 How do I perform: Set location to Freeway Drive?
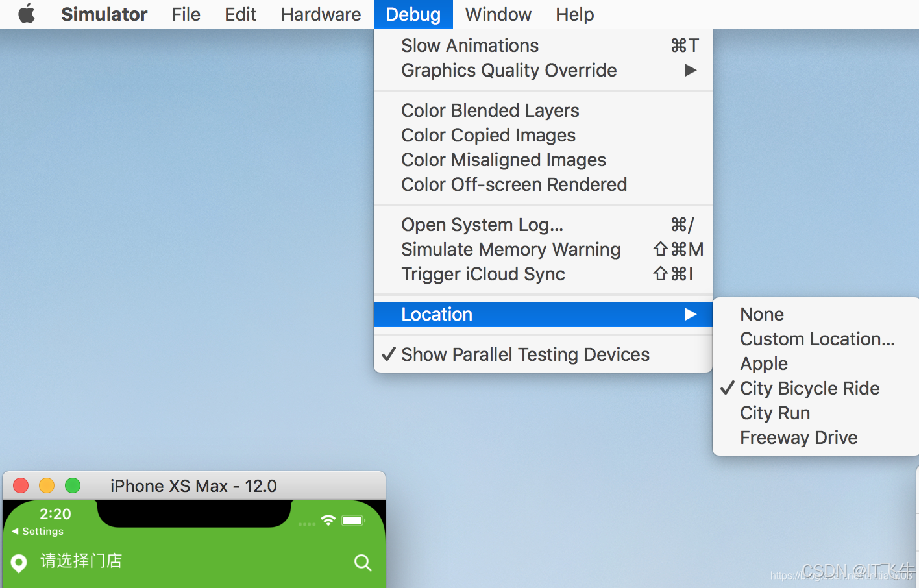[x=816, y=437]
